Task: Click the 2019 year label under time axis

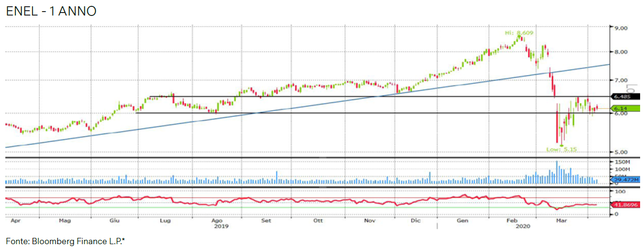Action: tap(221, 226)
